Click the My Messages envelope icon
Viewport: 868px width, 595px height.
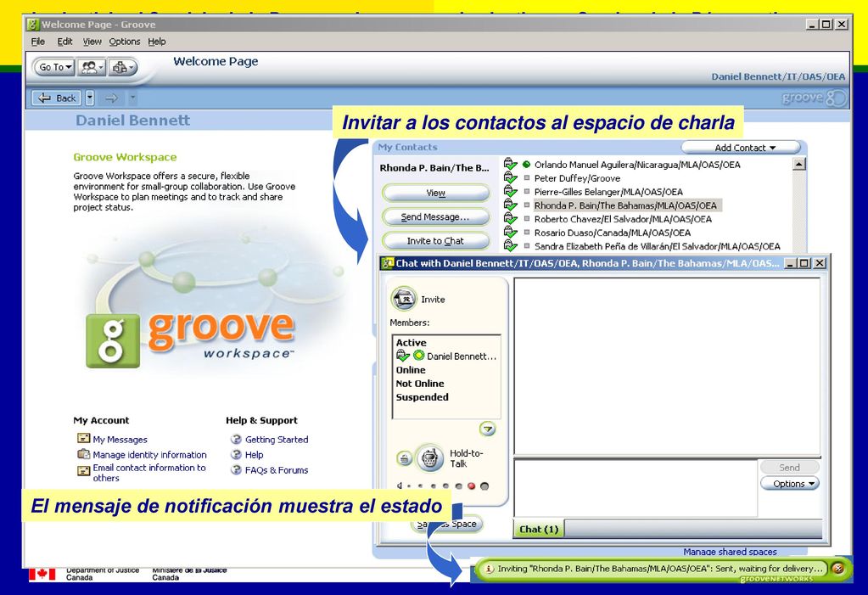click(x=84, y=438)
